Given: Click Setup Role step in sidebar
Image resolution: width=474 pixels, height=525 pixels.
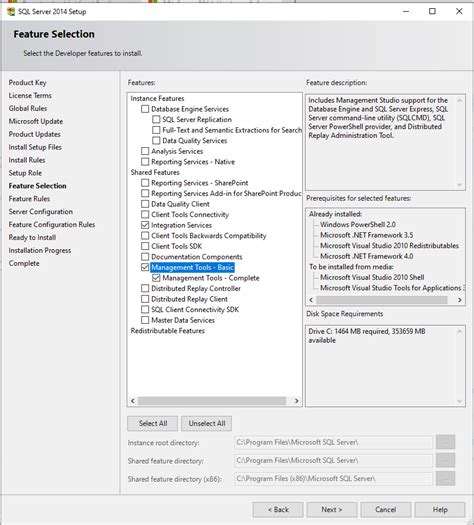Looking at the screenshot, I should tap(25, 173).
